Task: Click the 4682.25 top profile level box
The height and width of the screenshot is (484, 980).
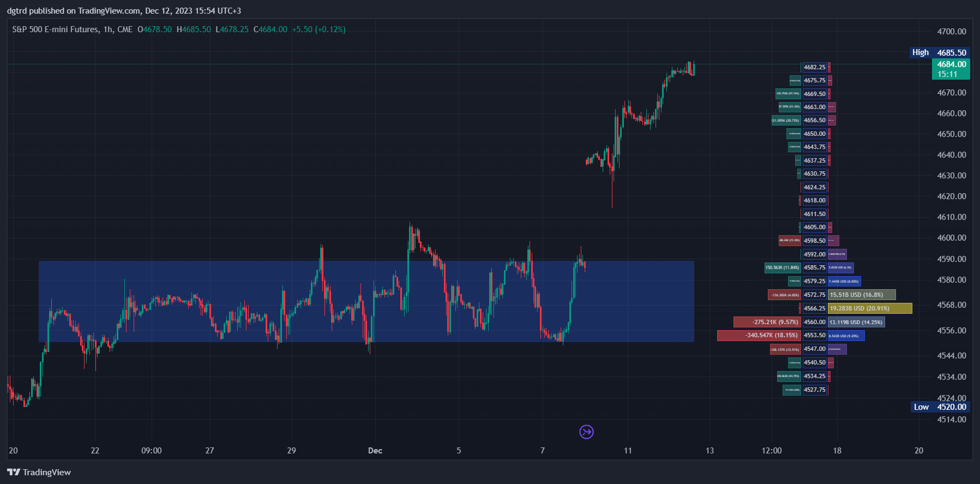Action: [x=814, y=67]
